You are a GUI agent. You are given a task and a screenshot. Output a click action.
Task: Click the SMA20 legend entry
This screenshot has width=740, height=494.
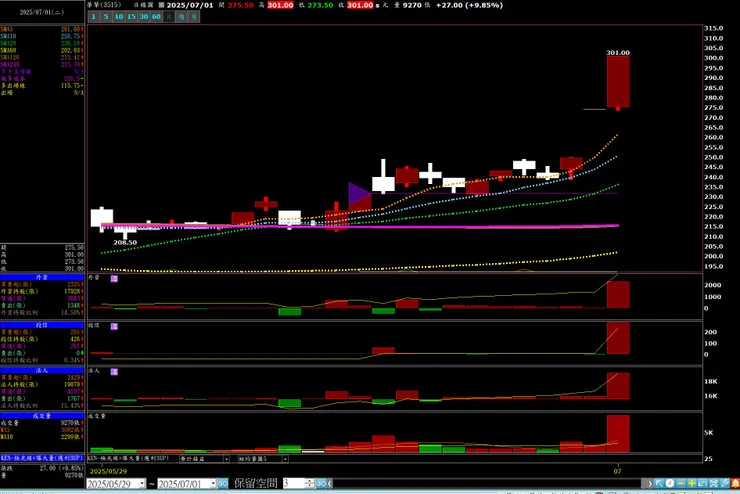pyautogui.click(x=42, y=43)
